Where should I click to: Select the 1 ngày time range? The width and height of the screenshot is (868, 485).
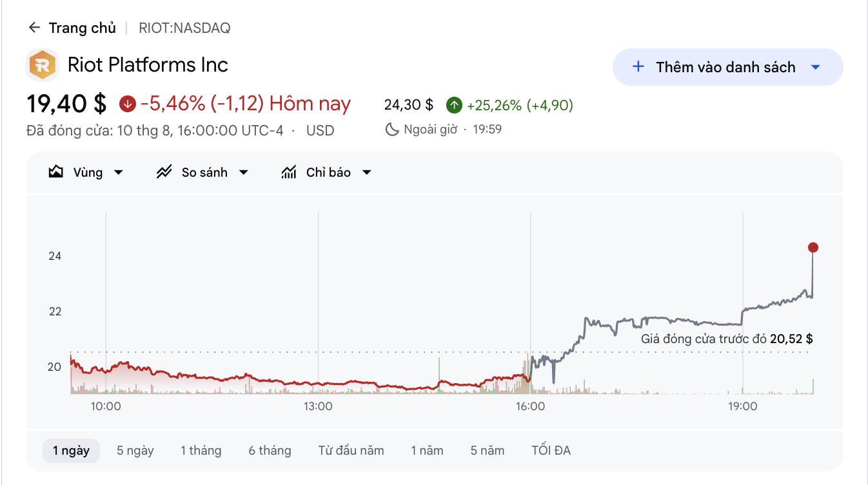click(x=71, y=450)
